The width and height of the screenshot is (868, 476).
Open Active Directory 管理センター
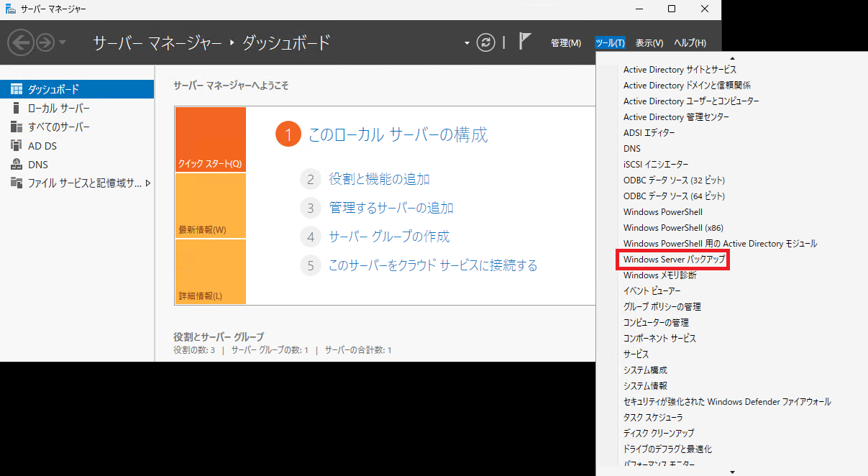(x=676, y=117)
